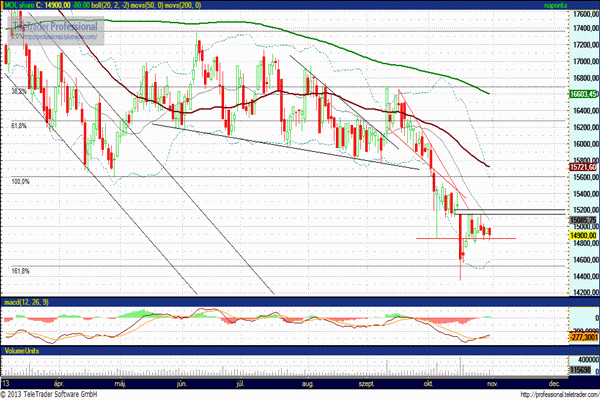Click the 17200,00 price axis label
600x400 pixels.
(x=586, y=45)
